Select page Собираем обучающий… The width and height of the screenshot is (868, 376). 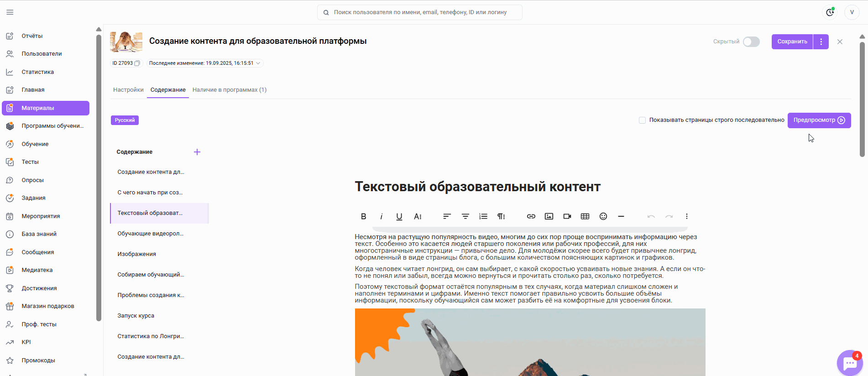tap(159, 275)
